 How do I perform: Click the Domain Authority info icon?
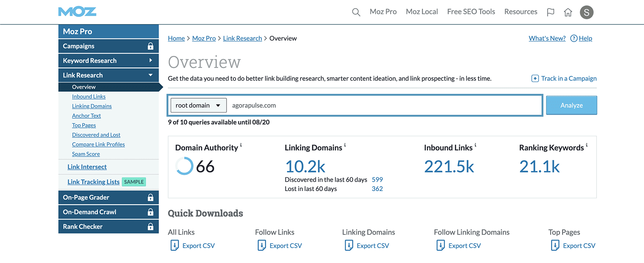point(241,145)
